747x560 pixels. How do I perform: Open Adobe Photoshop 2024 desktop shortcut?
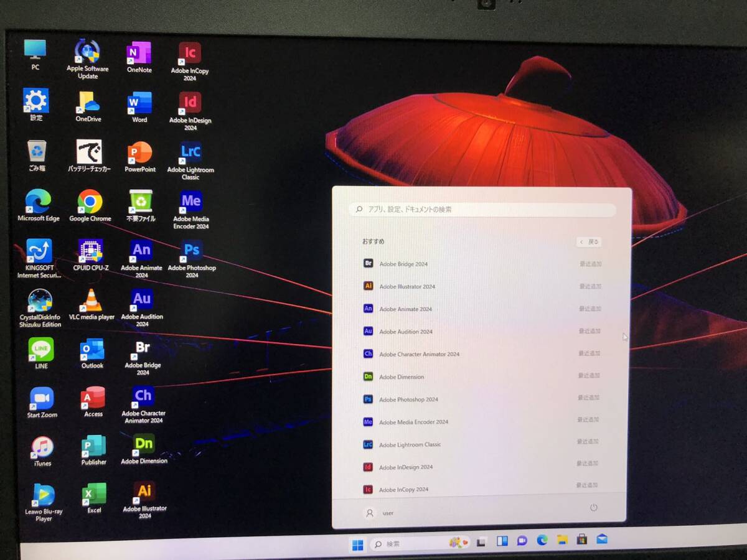coord(192,259)
